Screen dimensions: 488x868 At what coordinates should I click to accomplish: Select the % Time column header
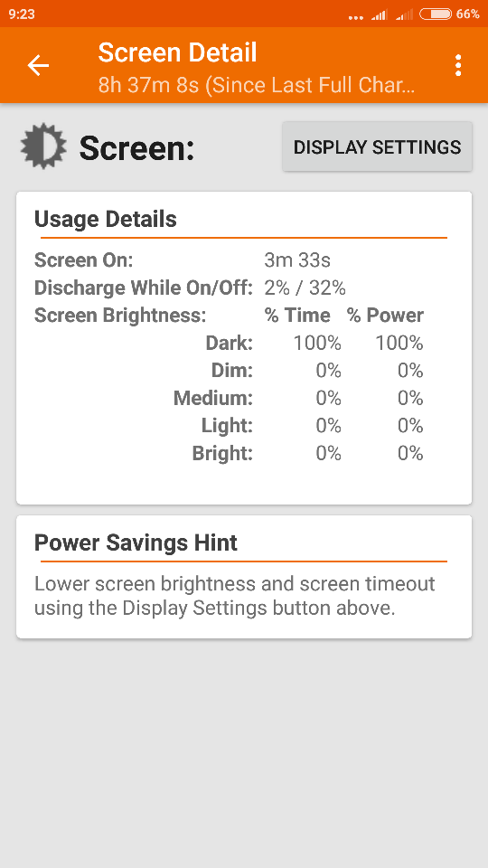click(x=297, y=315)
